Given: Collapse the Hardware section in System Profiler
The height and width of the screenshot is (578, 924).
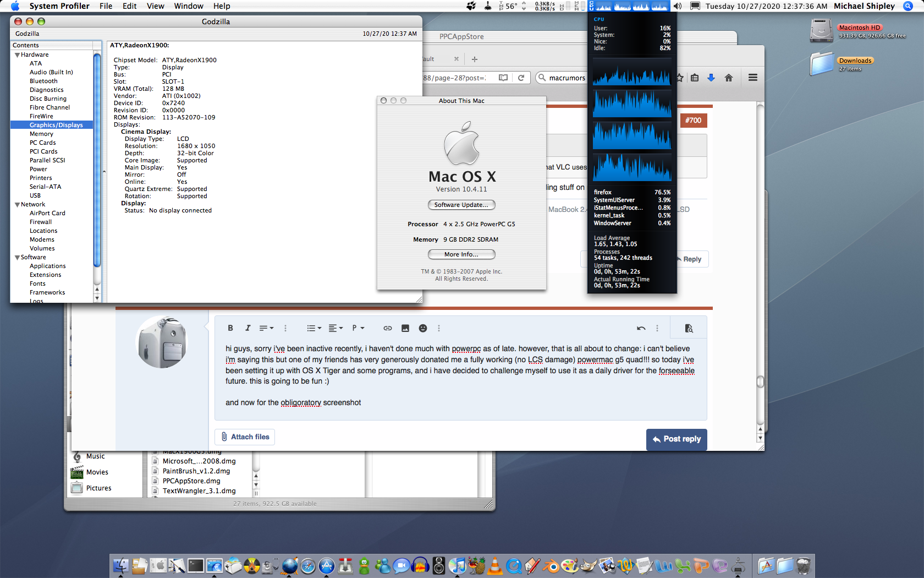Looking at the screenshot, I should pos(17,55).
